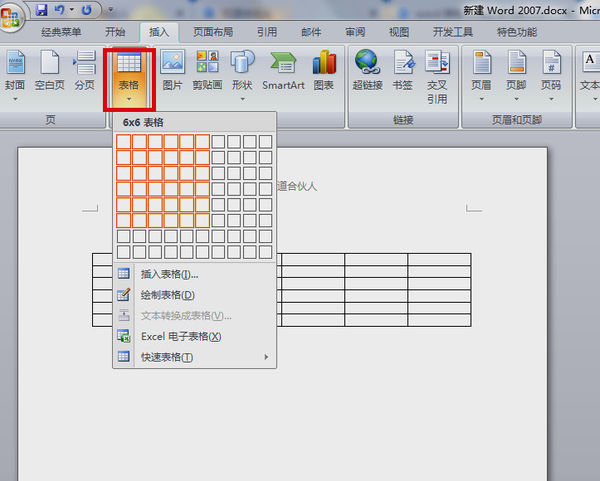Choose Insert Table (插入表格) menu entry

tap(169, 274)
